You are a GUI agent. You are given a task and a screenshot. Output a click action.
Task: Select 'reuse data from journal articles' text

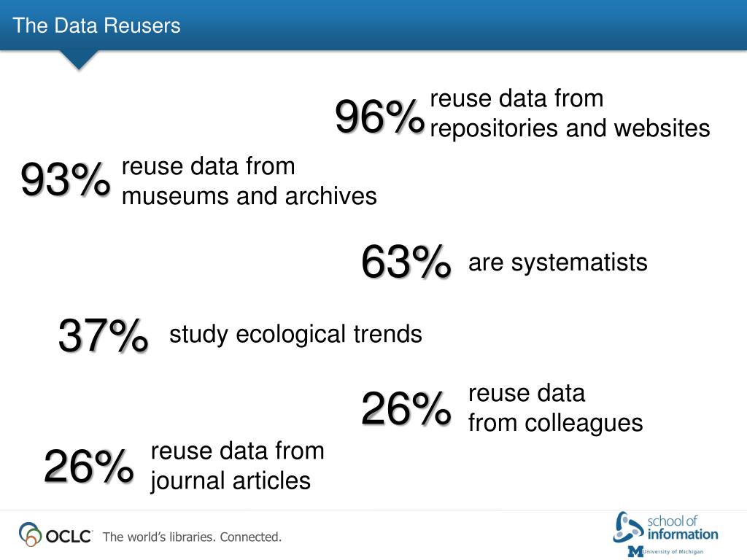pos(237,466)
